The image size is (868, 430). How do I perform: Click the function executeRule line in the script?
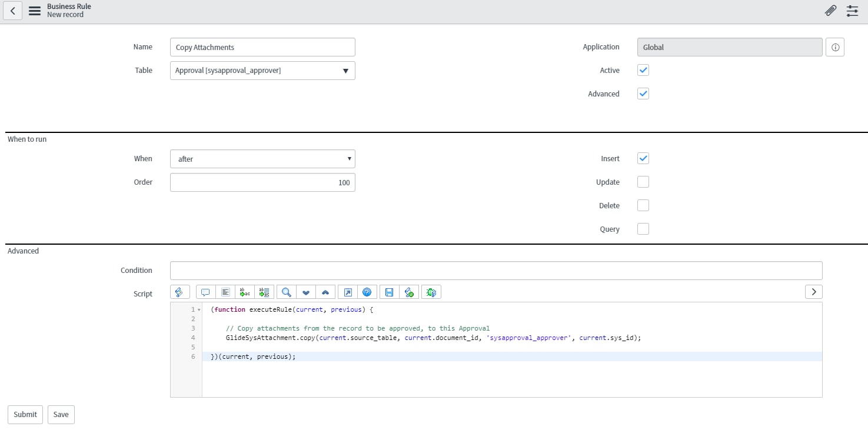(x=292, y=309)
